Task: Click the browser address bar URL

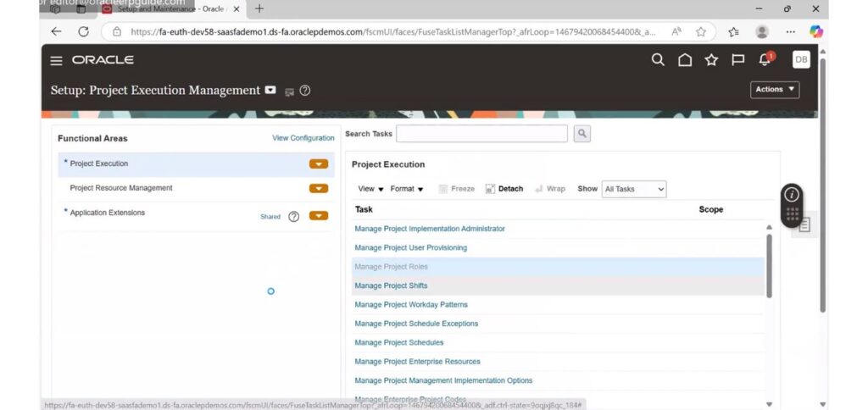Action: pos(392,31)
